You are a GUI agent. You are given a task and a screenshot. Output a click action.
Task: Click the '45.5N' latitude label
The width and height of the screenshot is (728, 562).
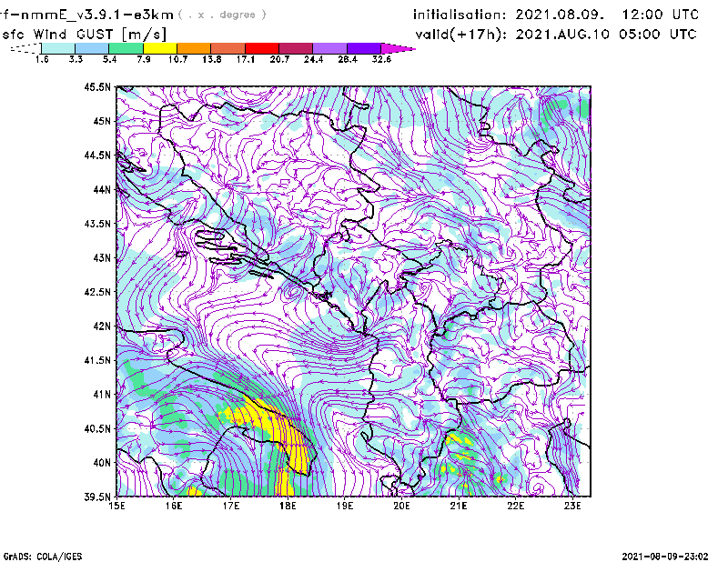(x=98, y=87)
